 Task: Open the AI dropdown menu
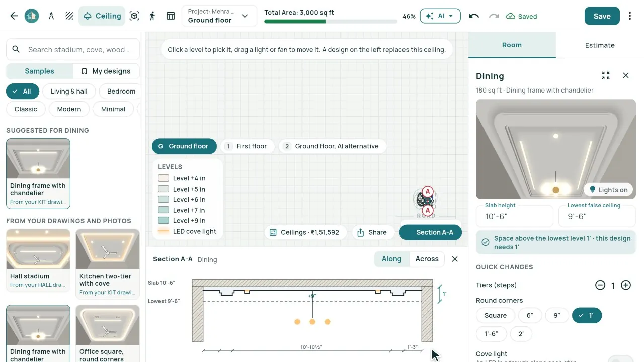click(440, 16)
